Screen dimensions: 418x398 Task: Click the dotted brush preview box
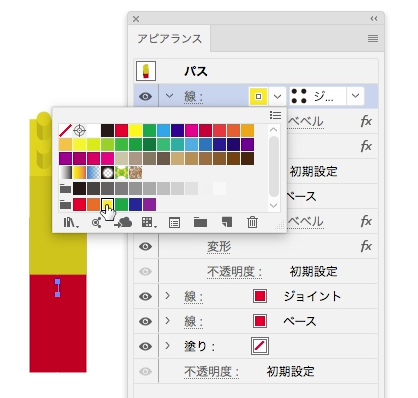(x=318, y=96)
